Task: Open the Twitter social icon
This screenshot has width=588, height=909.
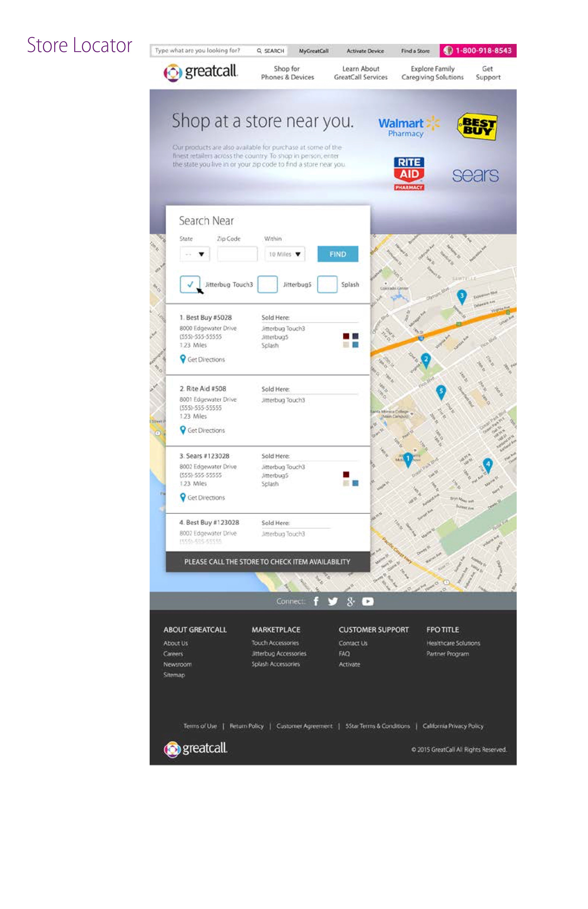Action: coord(333,601)
